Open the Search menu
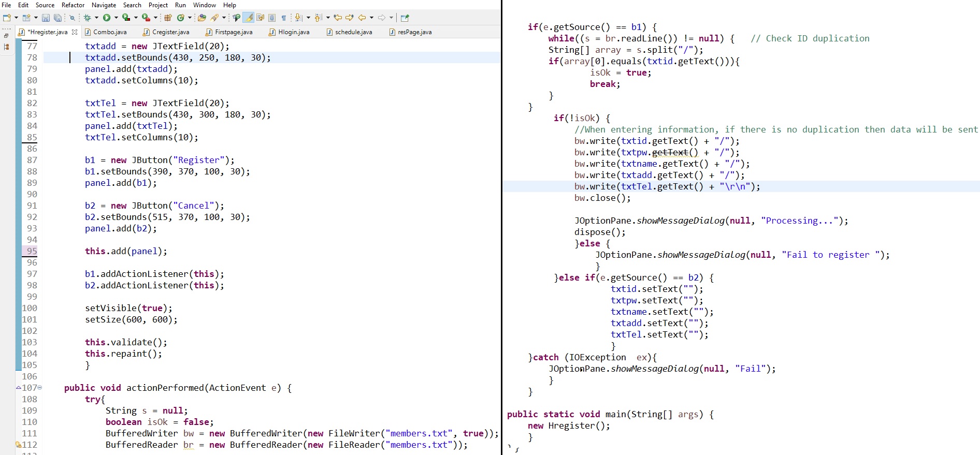The image size is (980, 455). click(x=132, y=5)
